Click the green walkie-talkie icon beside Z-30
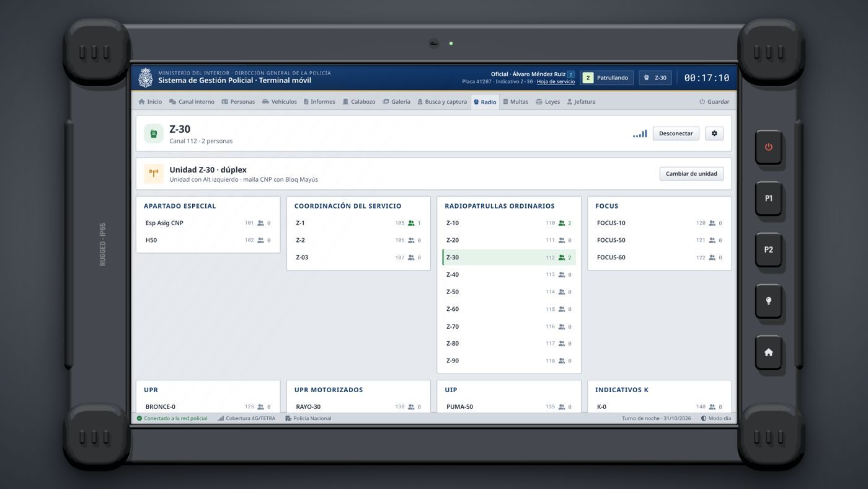 [x=154, y=133]
